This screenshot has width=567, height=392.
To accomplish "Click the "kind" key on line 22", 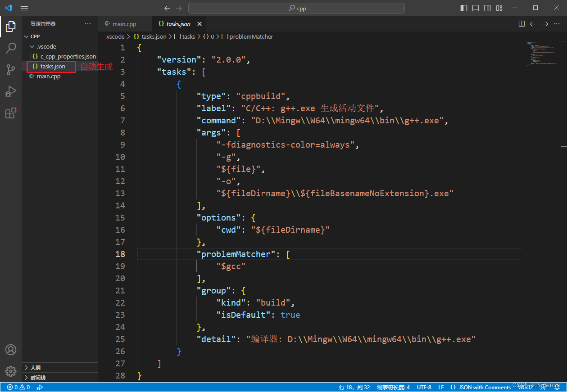I will (x=231, y=303).
